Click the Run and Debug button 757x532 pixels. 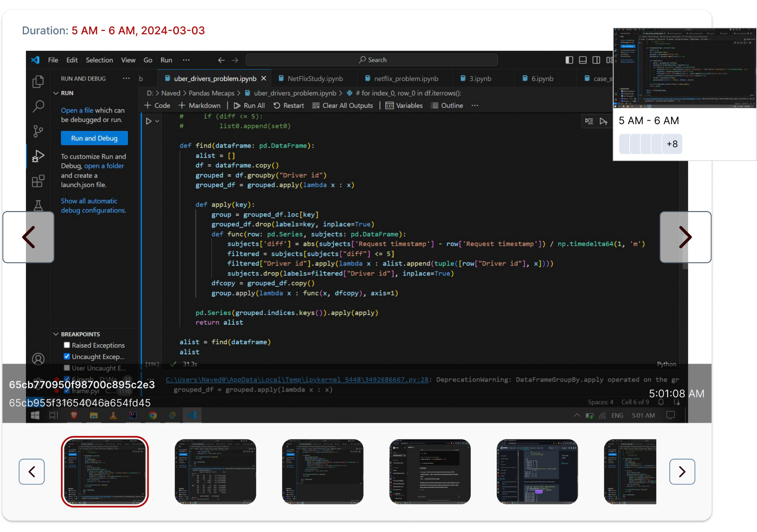94,138
